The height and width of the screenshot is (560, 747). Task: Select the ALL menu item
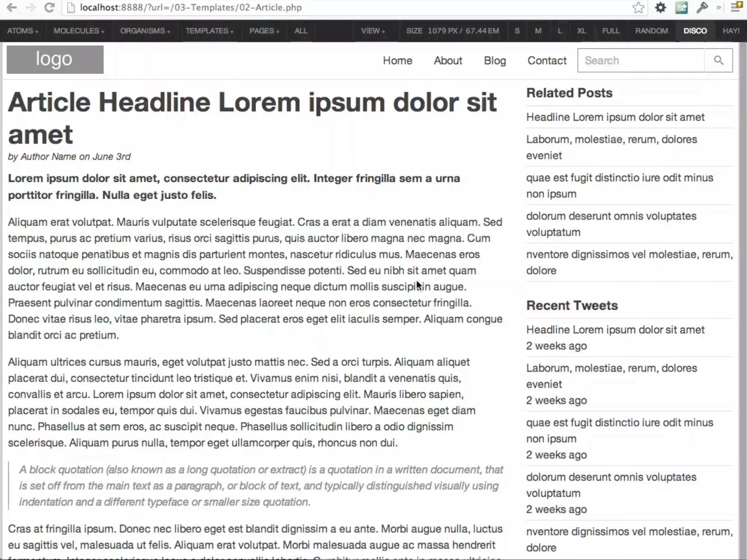[x=301, y=31]
